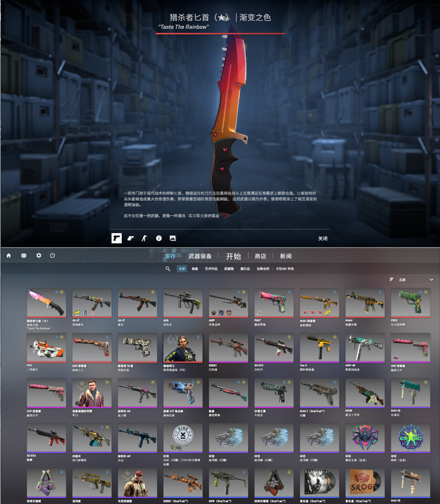
Task: Click the power quit icon
Action: coord(52,255)
